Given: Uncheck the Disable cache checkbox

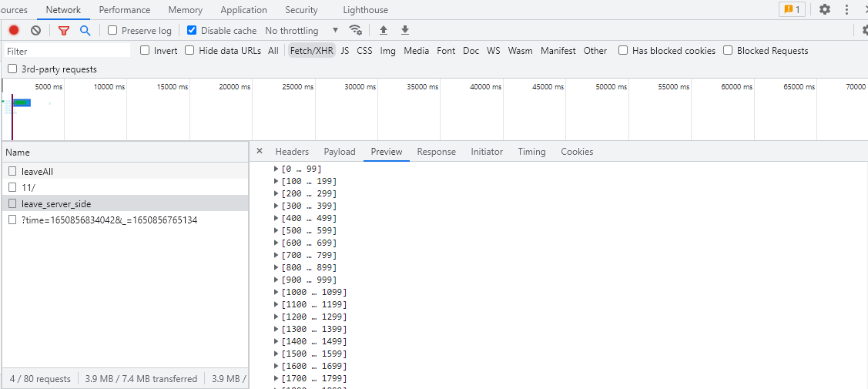Looking at the screenshot, I should [x=192, y=30].
